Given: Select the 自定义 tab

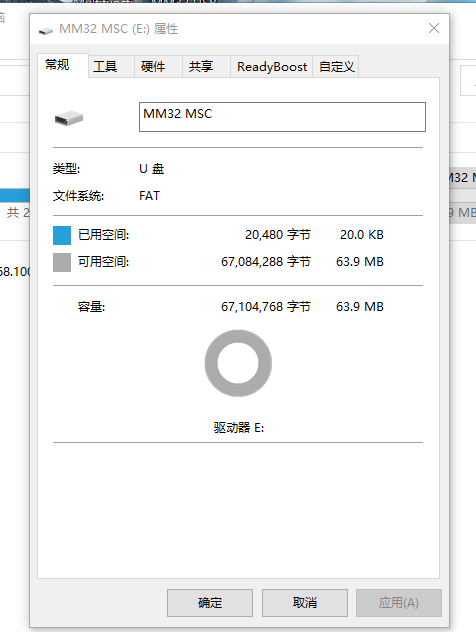Looking at the screenshot, I should 336,67.
